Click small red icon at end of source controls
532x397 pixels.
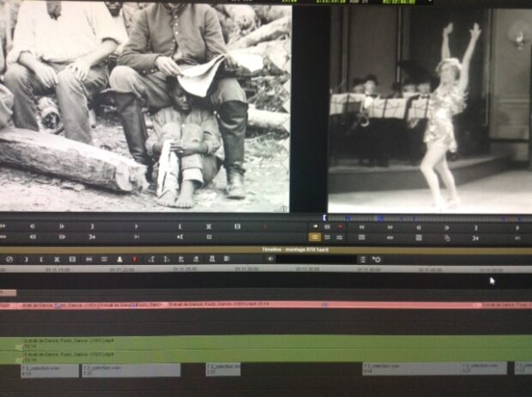[265, 227]
